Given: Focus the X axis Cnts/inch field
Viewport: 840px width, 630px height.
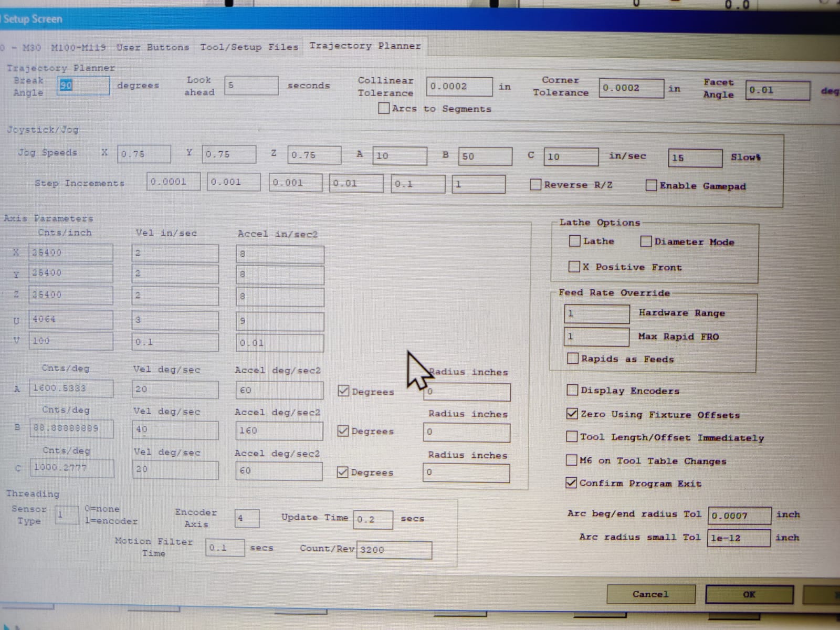Looking at the screenshot, I should tap(70, 253).
